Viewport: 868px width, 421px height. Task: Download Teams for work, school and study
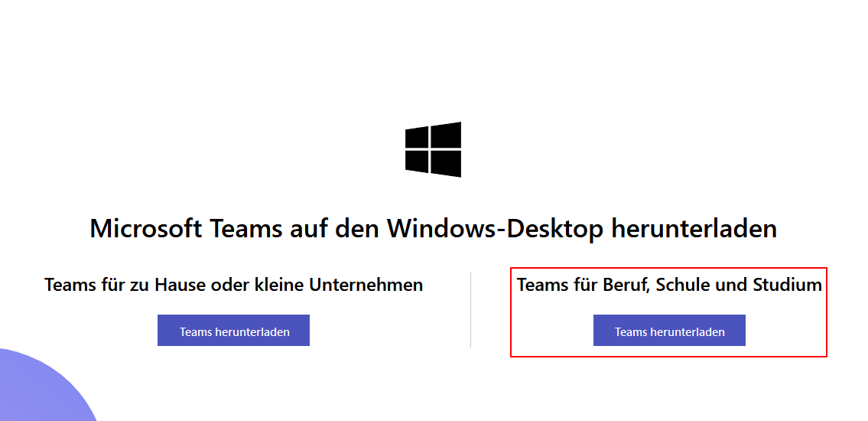[x=669, y=331]
